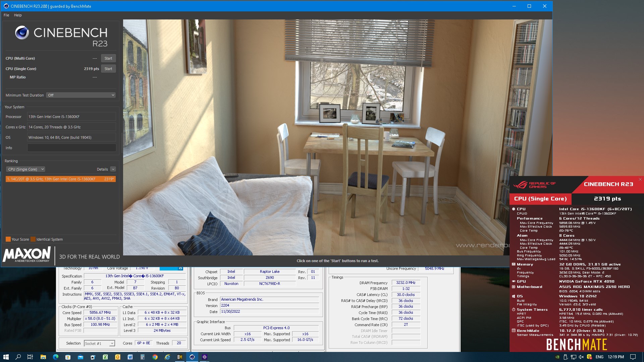This screenshot has height=362, width=644.
Task: Start the CPU (Multi Core) test
Action: tap(108, 58)
